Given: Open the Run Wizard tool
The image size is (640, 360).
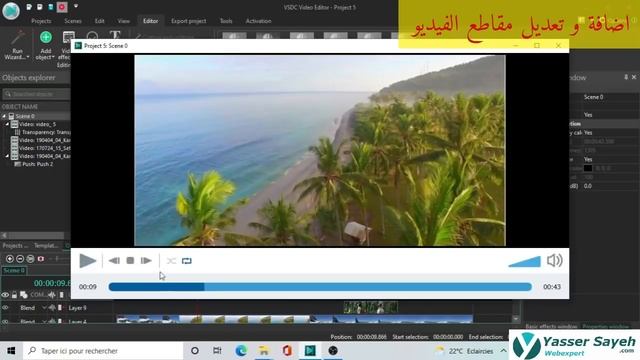Looking at the screenshot, I should point(17,45).
